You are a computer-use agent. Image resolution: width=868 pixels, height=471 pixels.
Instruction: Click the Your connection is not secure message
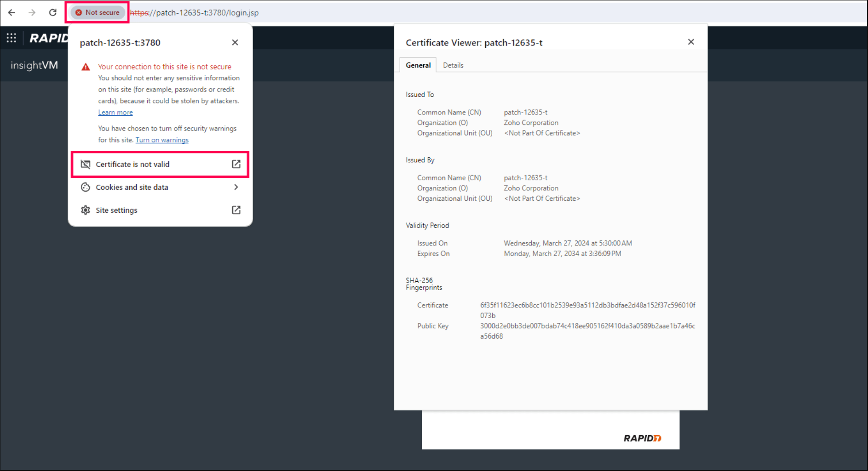coord(165,67)
